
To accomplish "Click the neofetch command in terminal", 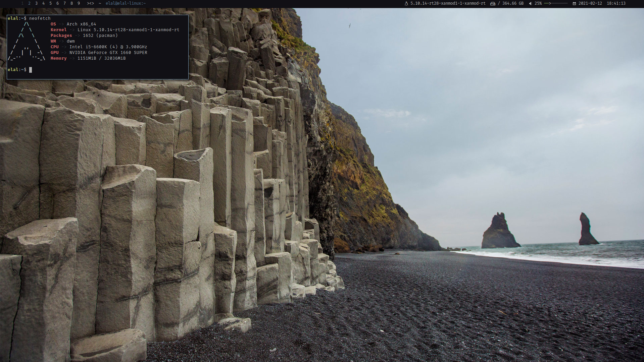I will tap(40, 18).
